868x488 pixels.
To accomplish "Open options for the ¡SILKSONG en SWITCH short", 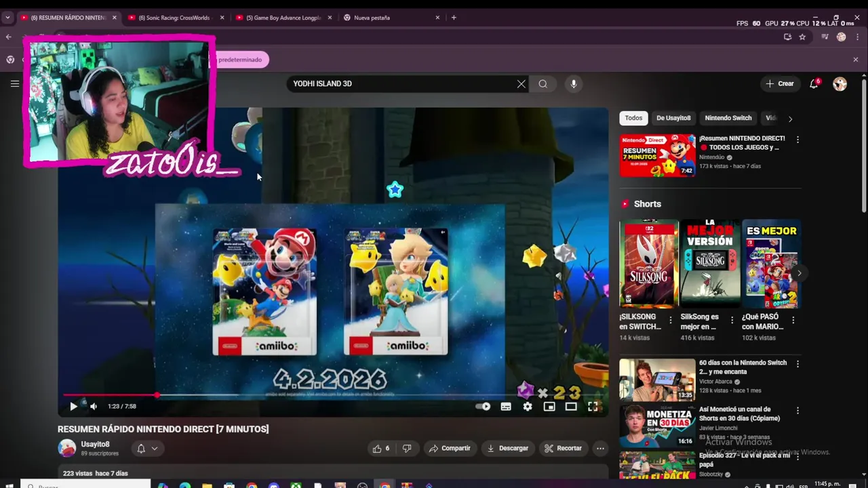I will click(x=671, y=319).
